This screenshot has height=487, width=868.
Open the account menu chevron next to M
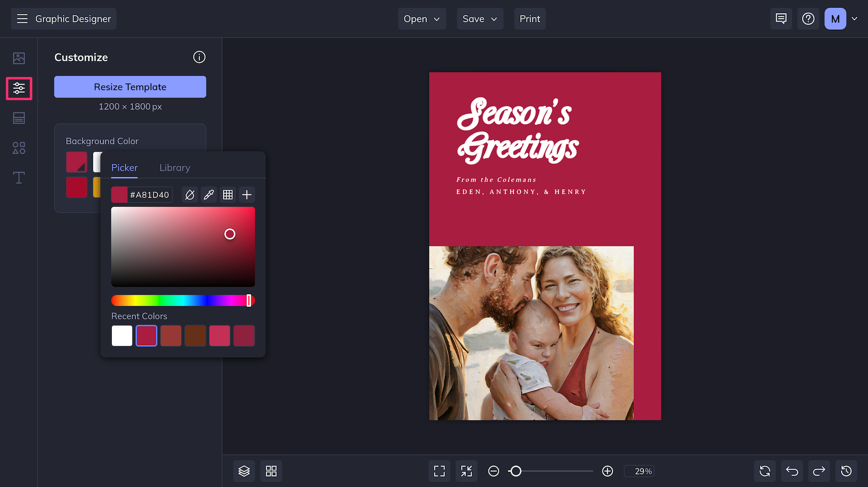pos(854,19)
